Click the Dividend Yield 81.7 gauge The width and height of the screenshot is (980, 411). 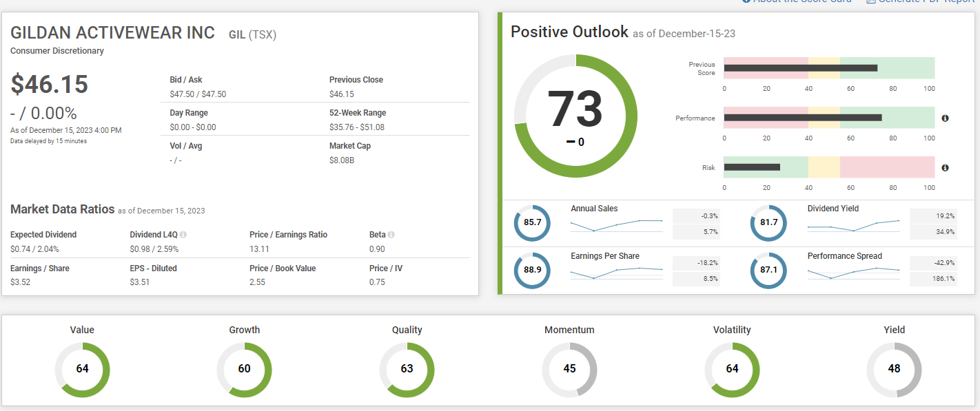[768, 223]
